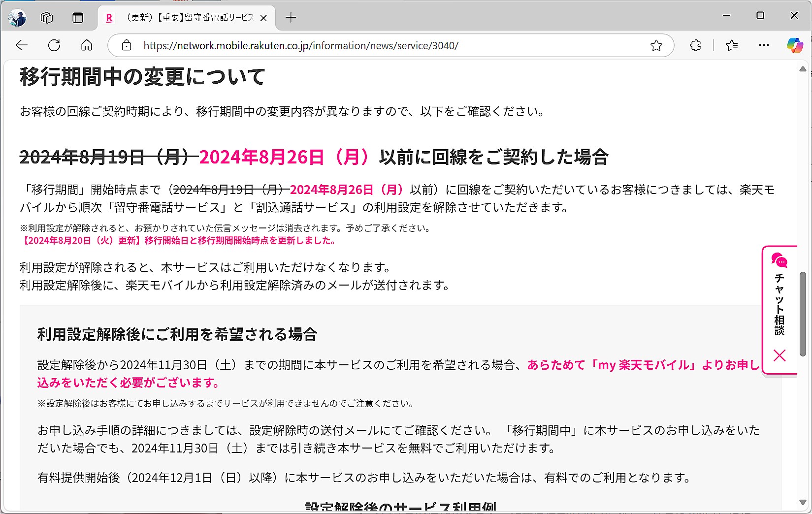The width and height of the screenshot is (812, 514).
Task: Open the Favorites list icon
Action: click(732, 45)
